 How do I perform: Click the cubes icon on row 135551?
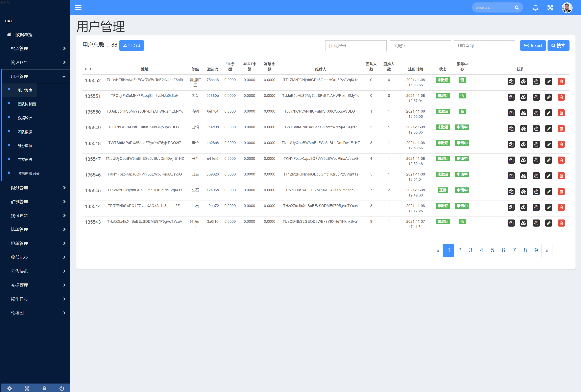click(x=524, y=97)
